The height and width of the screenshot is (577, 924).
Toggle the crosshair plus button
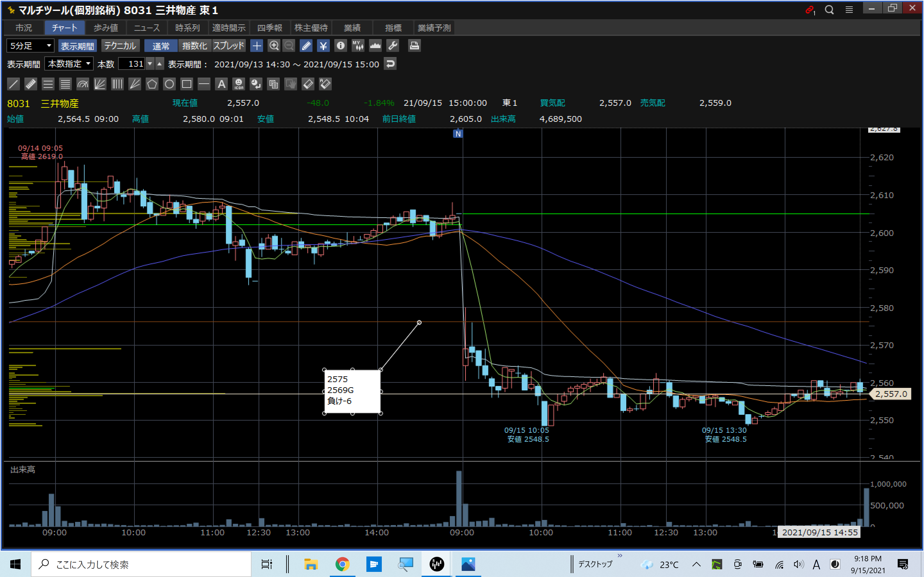[x=257, y=46]
